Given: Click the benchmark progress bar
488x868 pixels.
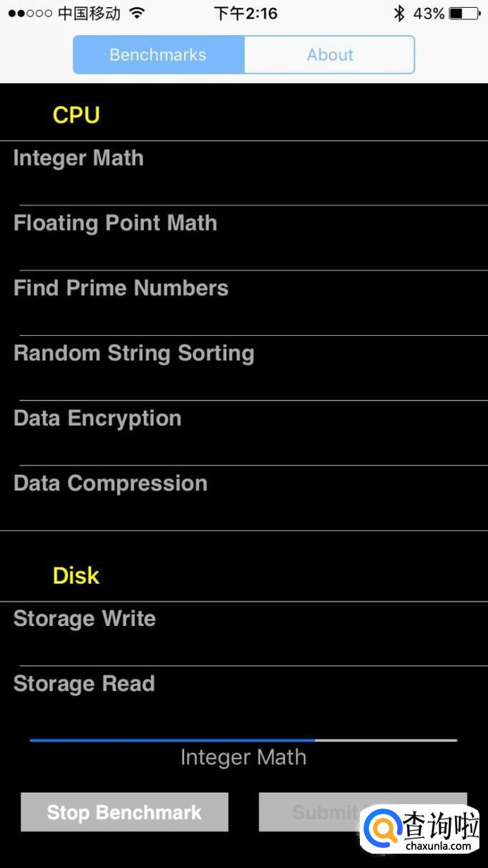Looking at the screenshot, I should coord(243,740).
